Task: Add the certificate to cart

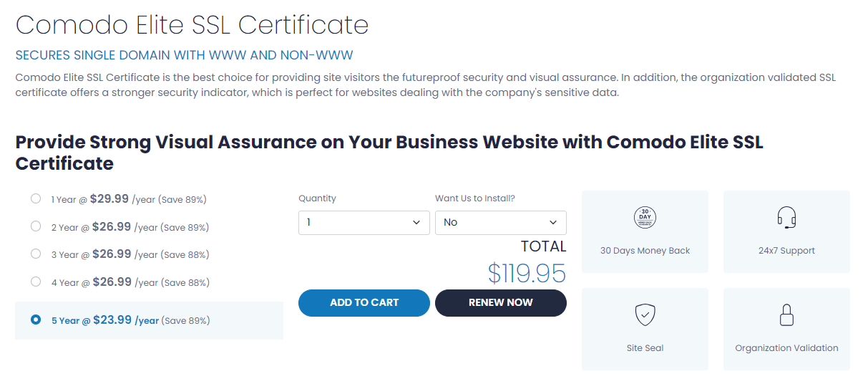Action: click(364, 302)
